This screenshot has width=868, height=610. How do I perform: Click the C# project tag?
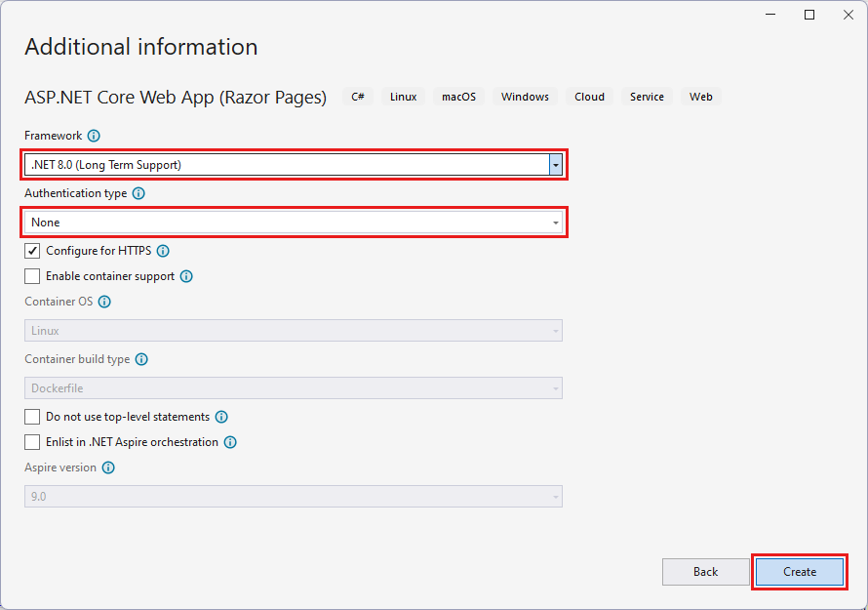click(358, 97)
